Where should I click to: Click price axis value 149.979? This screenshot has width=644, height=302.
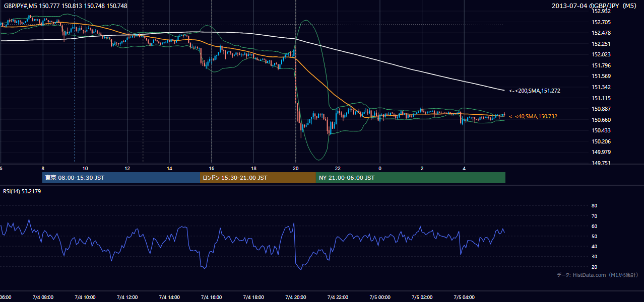pos(601,153)
